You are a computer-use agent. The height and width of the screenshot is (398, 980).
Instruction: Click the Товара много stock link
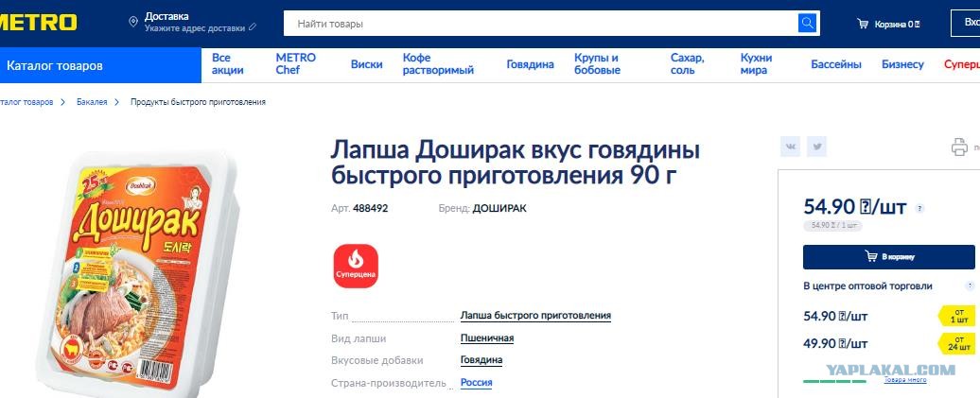pos(905,380)
